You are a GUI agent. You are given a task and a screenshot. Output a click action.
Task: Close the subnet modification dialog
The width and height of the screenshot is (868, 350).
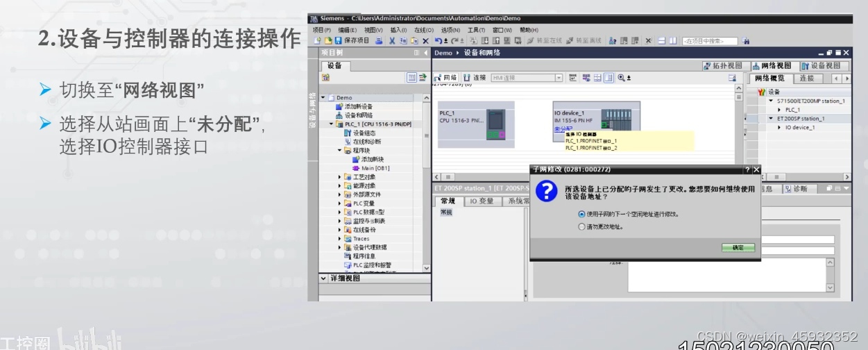(756, 169)
